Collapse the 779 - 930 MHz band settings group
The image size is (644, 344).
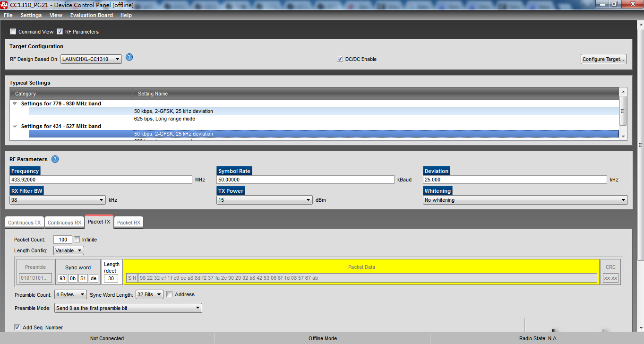tap(15, 103)
